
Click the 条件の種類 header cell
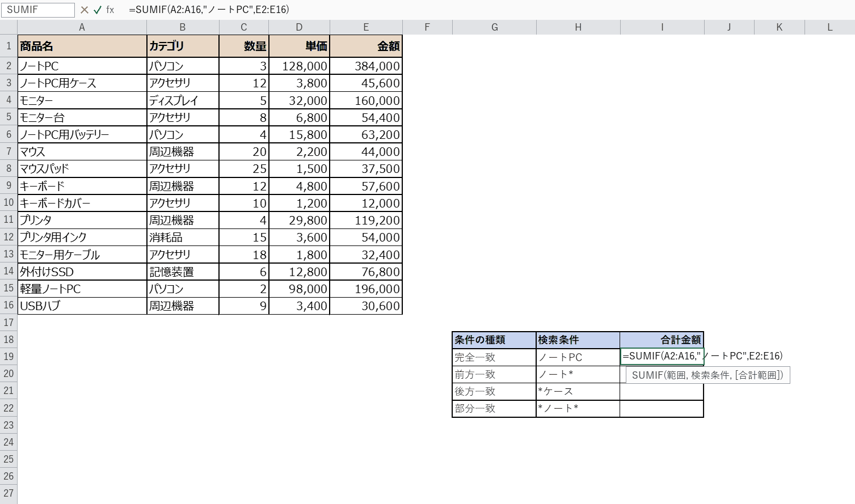coord(494,340)
